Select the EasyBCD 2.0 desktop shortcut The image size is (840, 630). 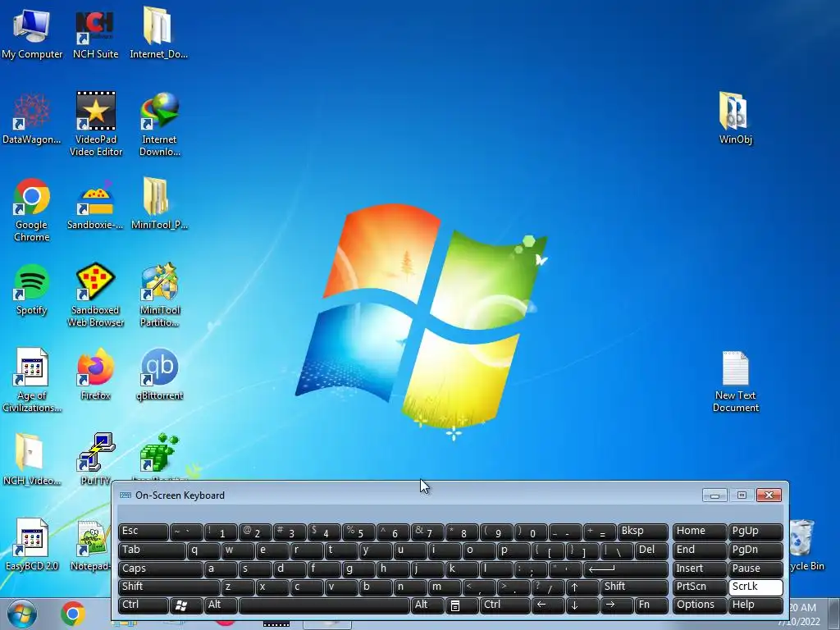tap(32, 545)
